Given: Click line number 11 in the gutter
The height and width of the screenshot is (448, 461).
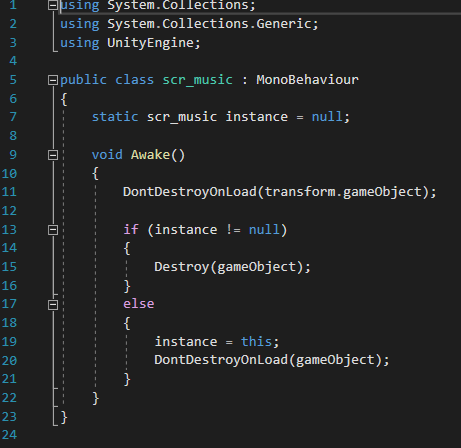Looking at the screenshot, I should click(x=9, y=192).
